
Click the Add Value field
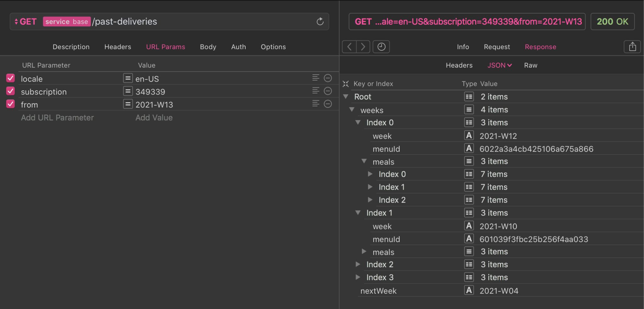click(154, 117)
